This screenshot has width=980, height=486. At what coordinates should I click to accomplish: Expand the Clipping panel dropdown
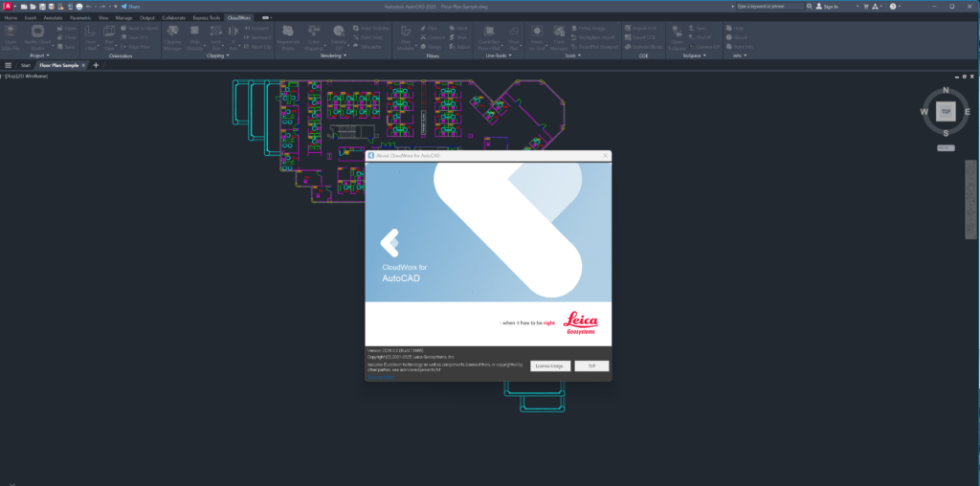pyautogui.click(x=217, y=55)
